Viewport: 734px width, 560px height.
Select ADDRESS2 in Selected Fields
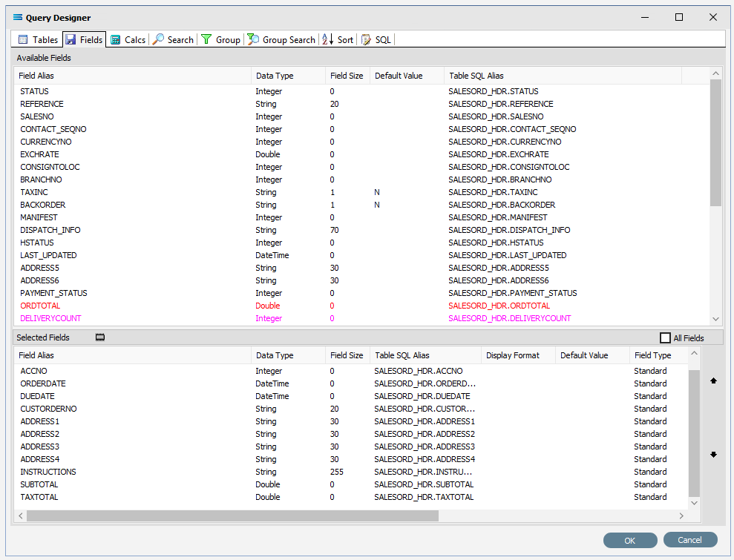352,434
